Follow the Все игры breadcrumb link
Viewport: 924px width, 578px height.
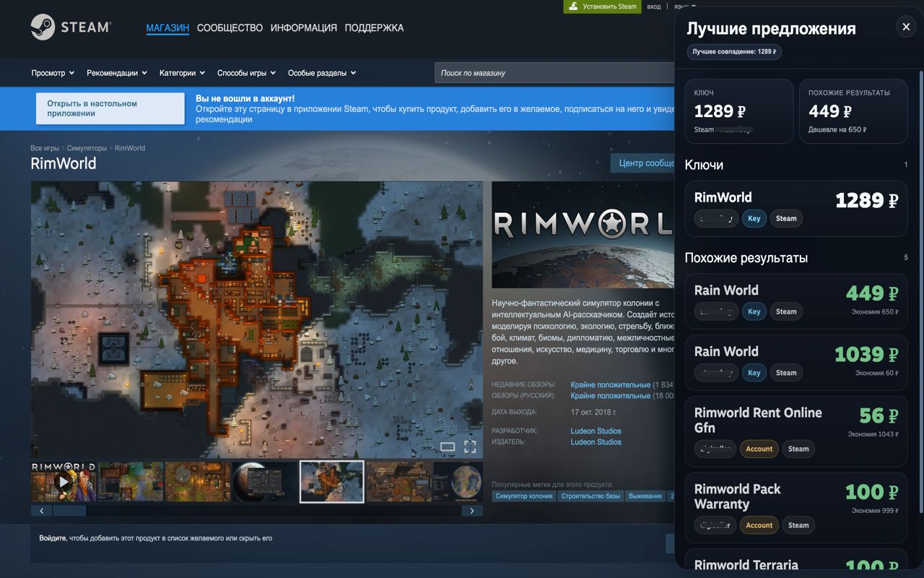click(45, 148)
